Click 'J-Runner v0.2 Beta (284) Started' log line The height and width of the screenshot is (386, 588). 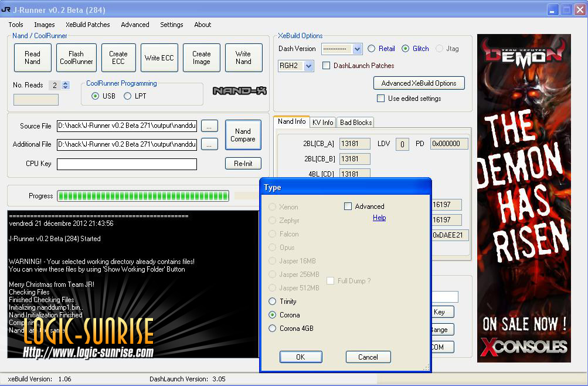55,239
